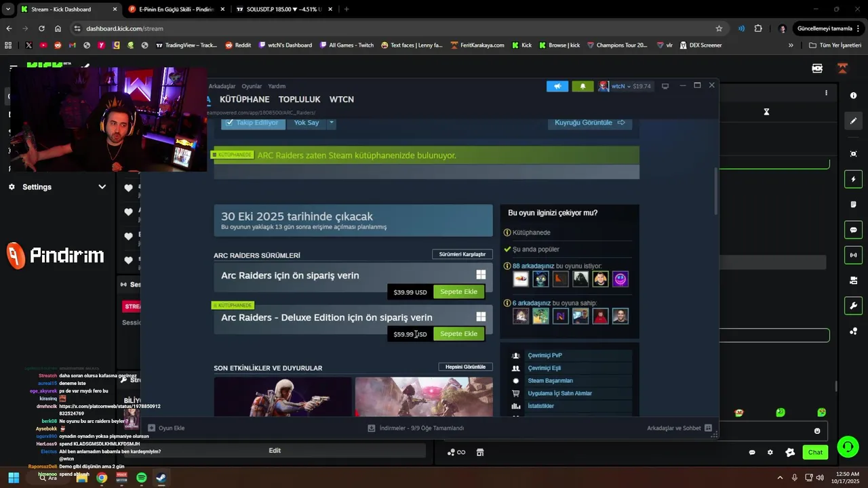
Task: Open the Windows Start menu
Action: tap(14, 478)
